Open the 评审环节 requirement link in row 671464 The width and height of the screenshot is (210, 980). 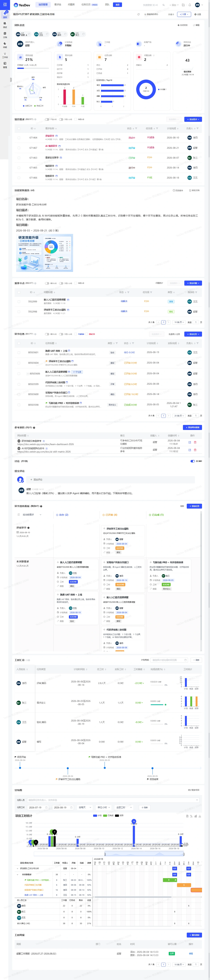pyautogui.click(x=50, y=136)
